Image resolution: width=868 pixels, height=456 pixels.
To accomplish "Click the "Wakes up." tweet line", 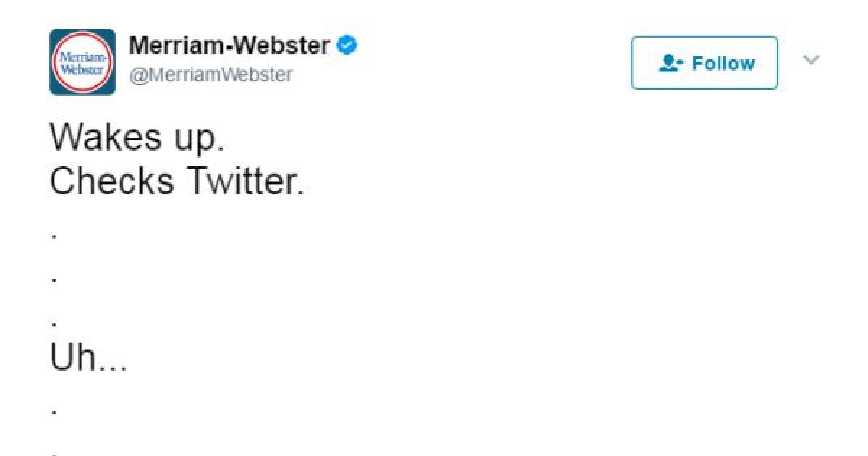I will [137, 136].
